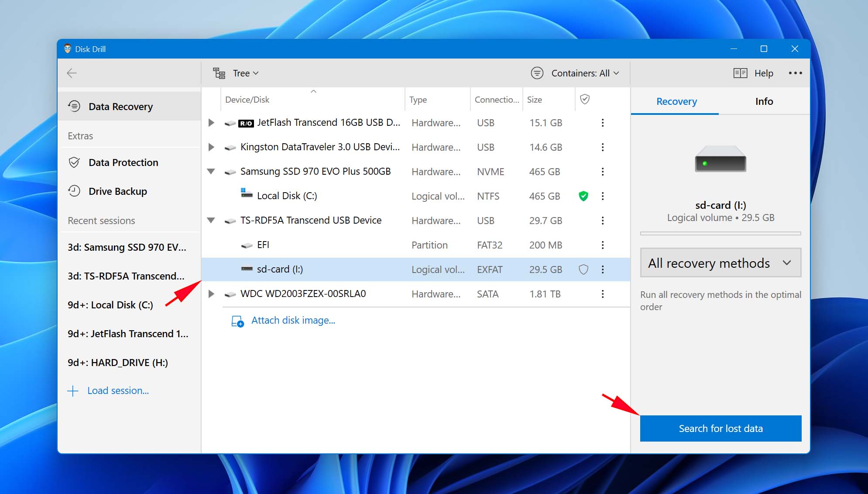Open options menu for Kingston DataTraveler row
The height and width of the screenshot is (494, 868).
[603, 147]
